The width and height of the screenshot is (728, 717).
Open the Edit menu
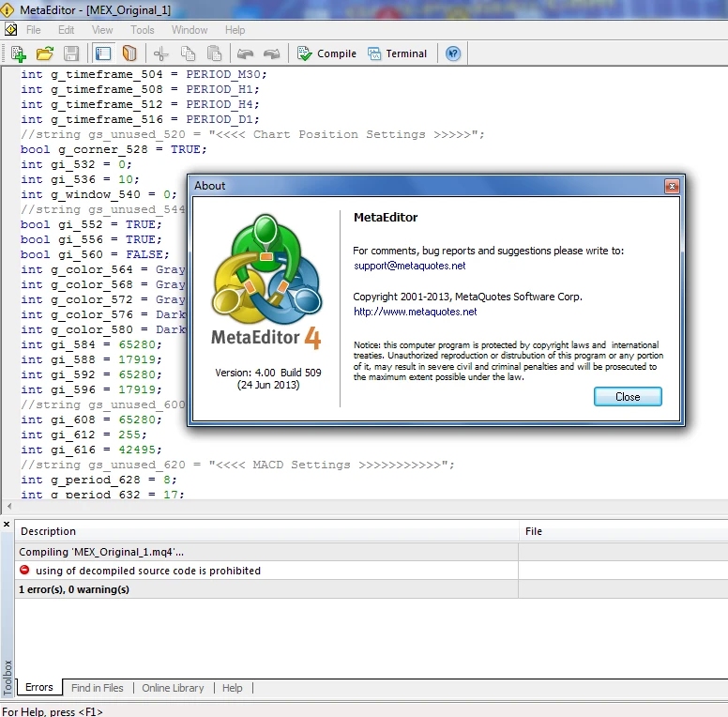pos(66,30)
